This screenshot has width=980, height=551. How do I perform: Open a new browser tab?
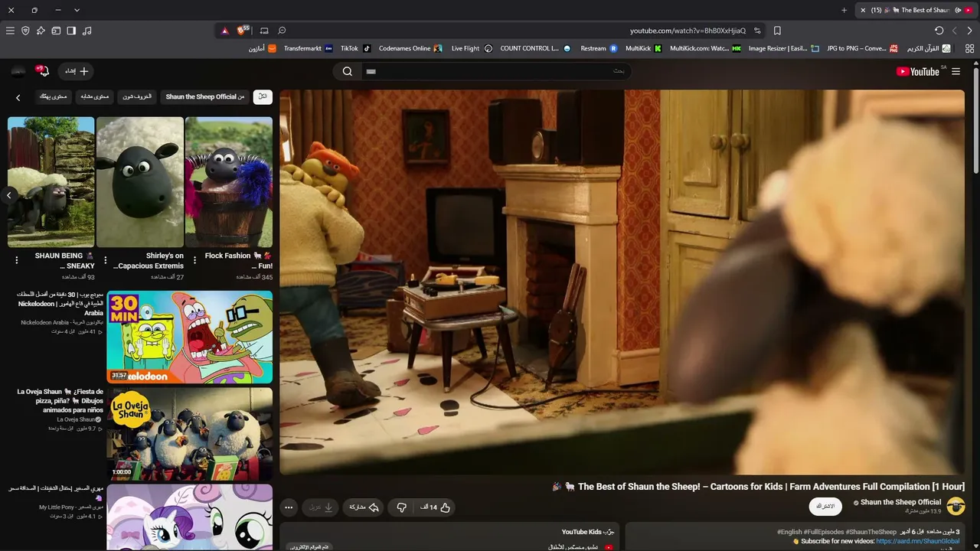(844, 10)
